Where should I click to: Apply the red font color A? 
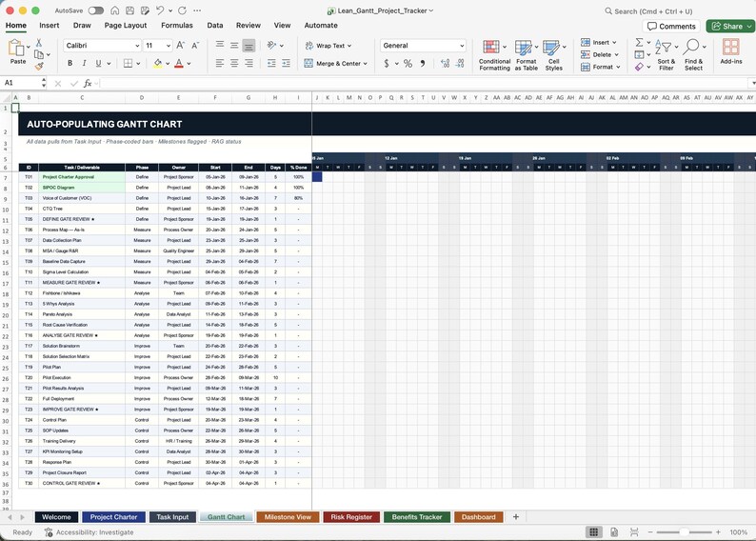click(179, 63)
